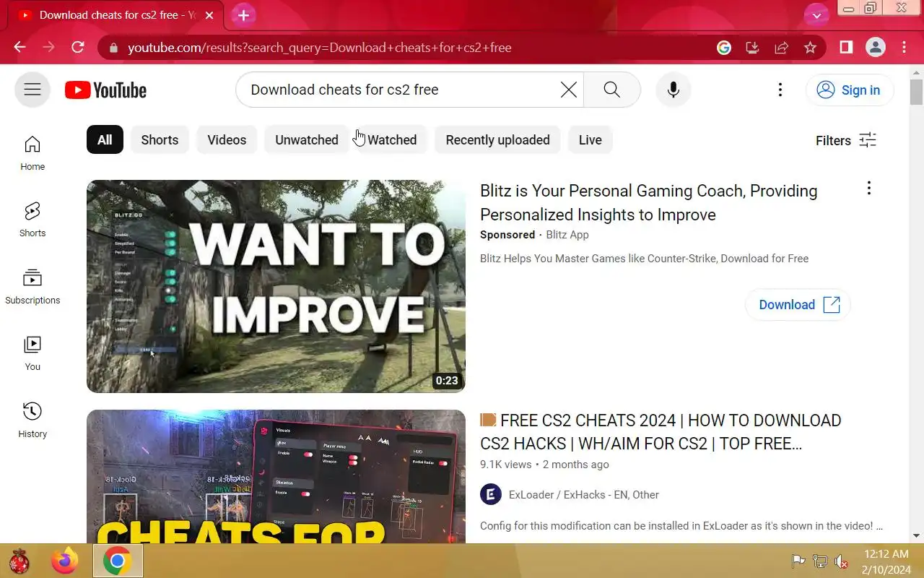Screen dimensions: 924x578
Task: Select the All filter chip
Action: coord(105,139)
